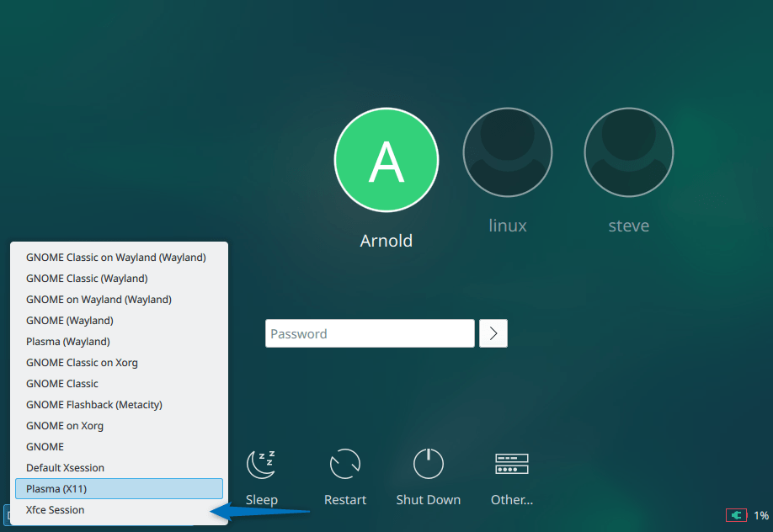
Task: Click the Sleep icon
Action: tap(261, 464)
